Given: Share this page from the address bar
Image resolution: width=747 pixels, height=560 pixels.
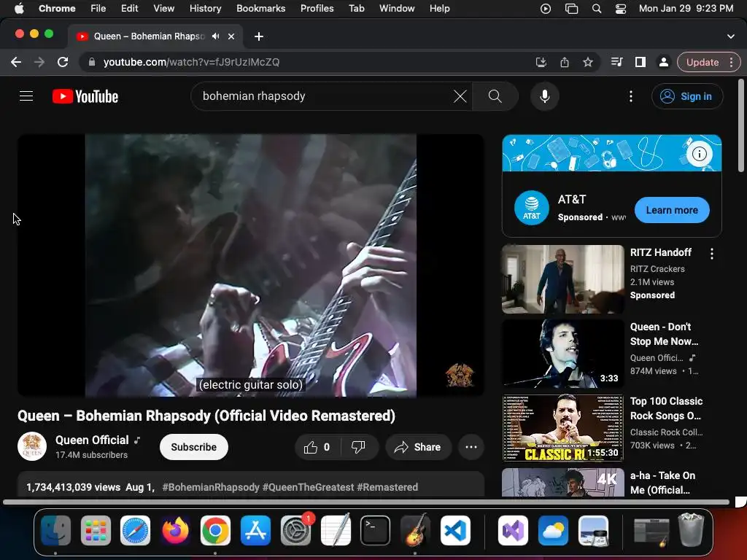Looking at the screenshot, I should 565,62.
